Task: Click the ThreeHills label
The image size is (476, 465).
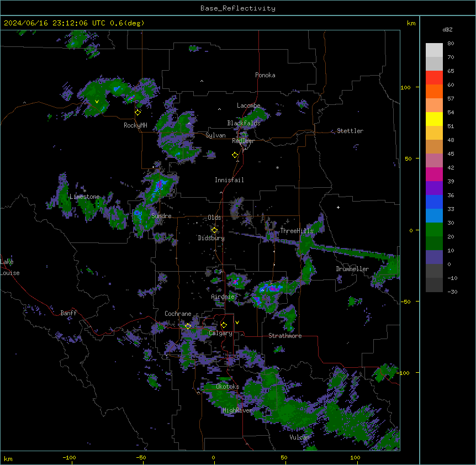Action: 297,231
